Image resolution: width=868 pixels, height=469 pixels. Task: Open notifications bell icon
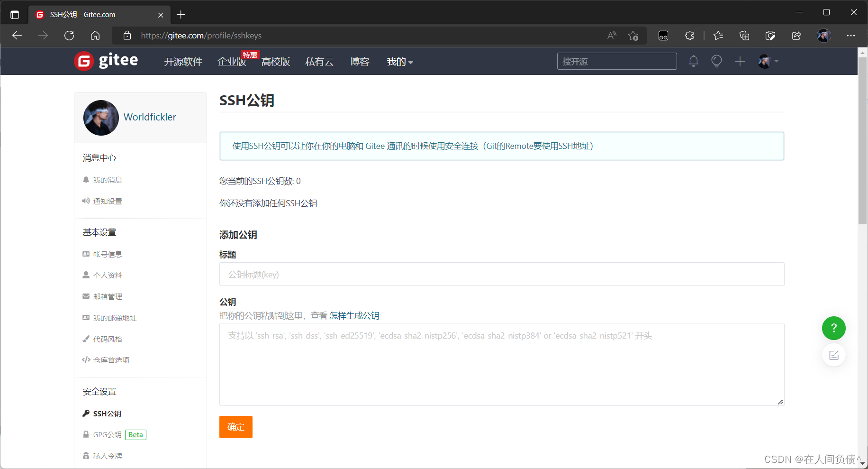click(693, 61)
